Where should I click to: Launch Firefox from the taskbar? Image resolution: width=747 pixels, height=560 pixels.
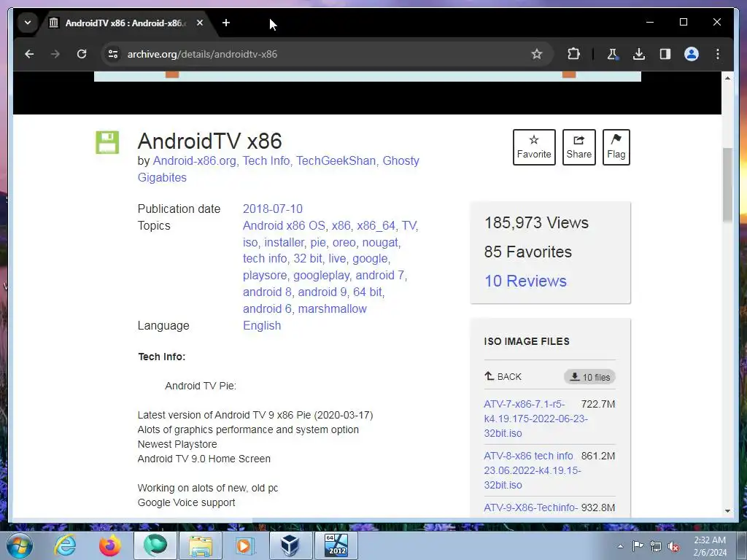tap(110, 545)
